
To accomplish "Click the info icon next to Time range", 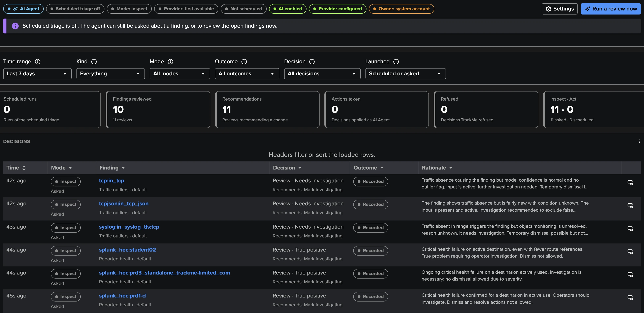I will point(37,62).
